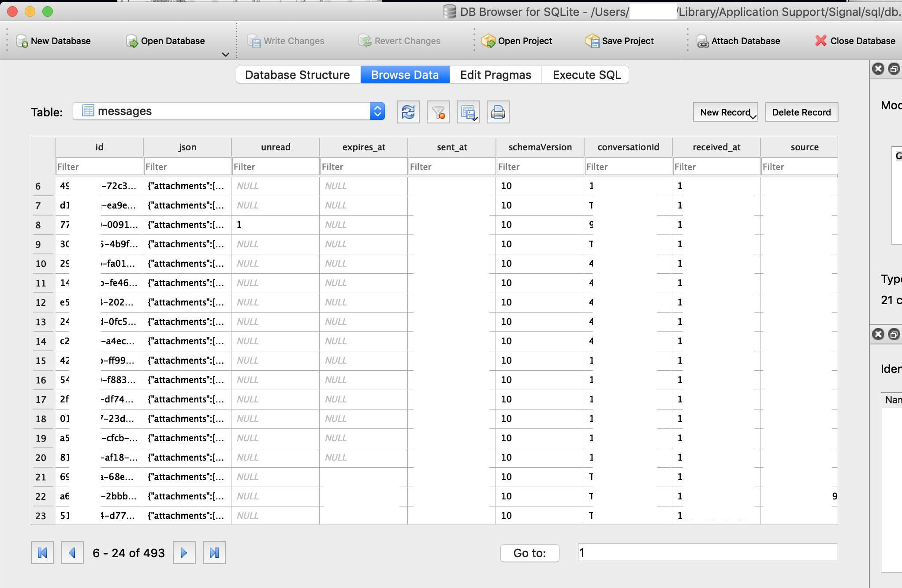Click the json column header
Viewport: 902px width, 588px height.
tap(187, 147)
